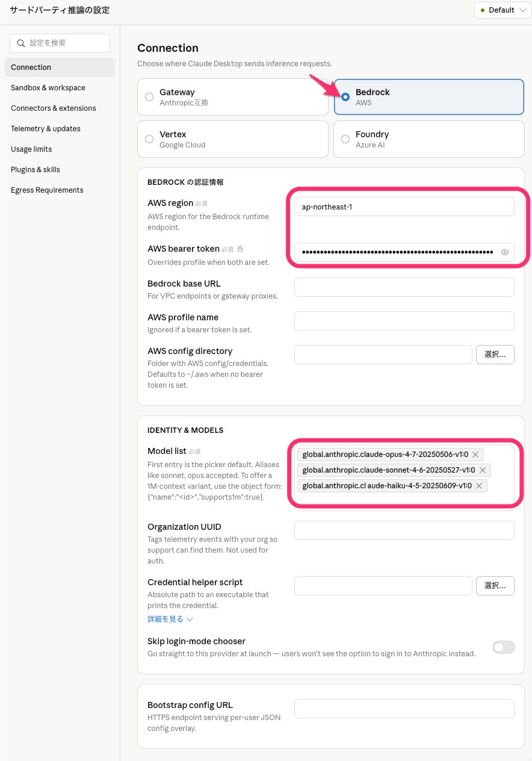532x761 pixels.
Task: Open Sandbox & workspace settings
Action: tap(48, 88)
